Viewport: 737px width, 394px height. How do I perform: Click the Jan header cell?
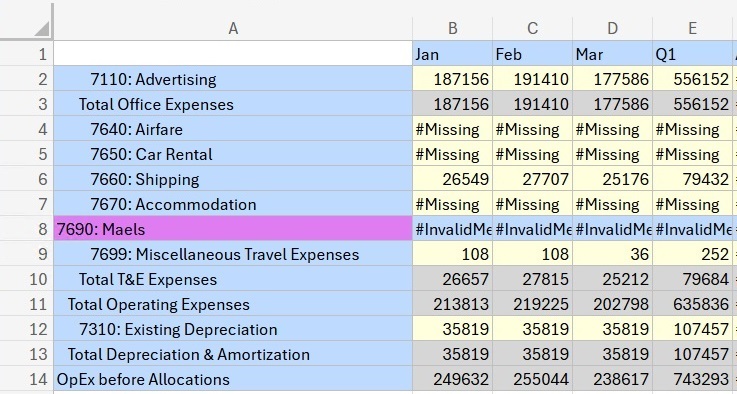click(453, 54)
